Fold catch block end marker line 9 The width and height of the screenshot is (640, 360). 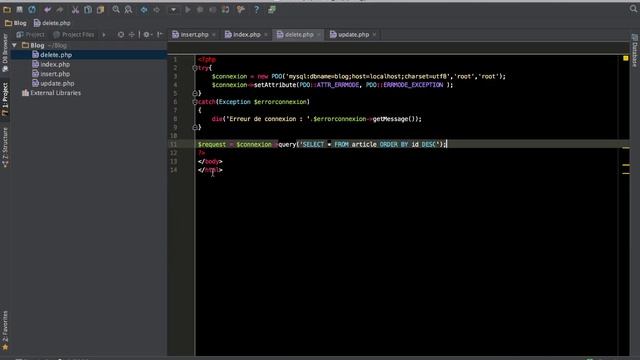[x=195, y=127]
